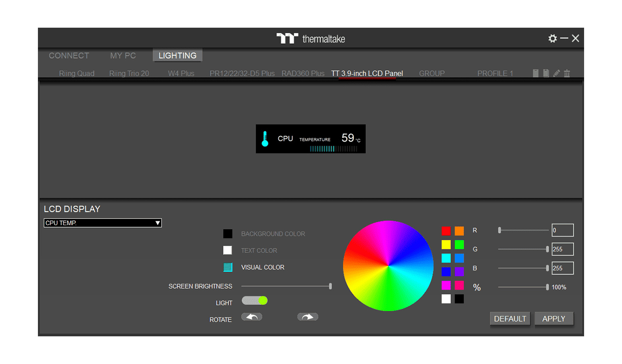622x364 pixels.
Task: Click the cyan thermometer icon in LCD preview
Action: [x=265, y=139]
